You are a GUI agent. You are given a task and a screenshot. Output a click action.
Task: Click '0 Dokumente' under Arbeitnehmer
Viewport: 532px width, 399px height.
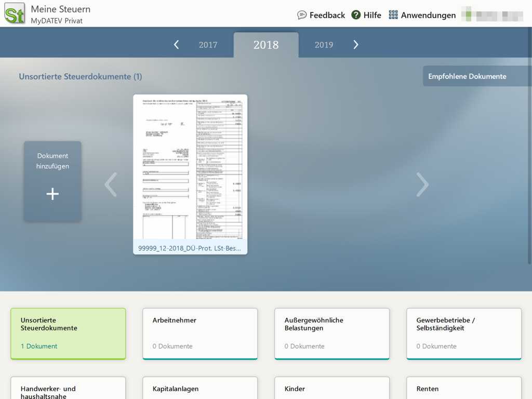point(172,346)
